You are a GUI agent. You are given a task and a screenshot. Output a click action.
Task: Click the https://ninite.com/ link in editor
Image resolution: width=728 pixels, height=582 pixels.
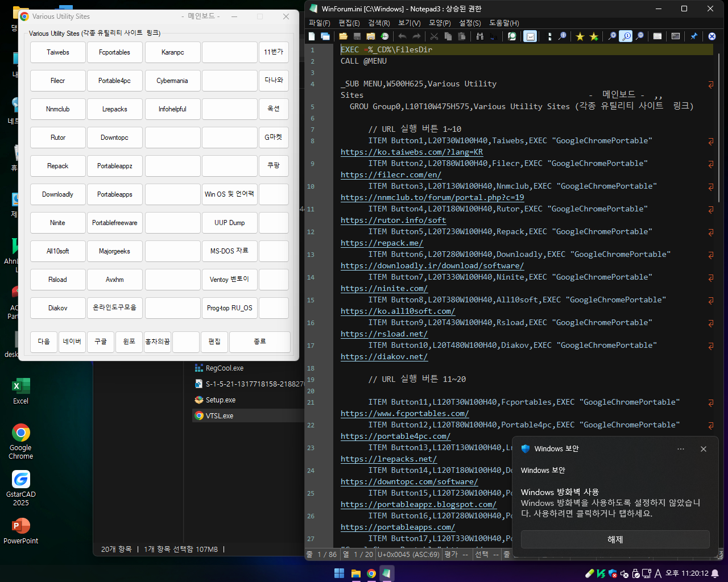[384, 289]
